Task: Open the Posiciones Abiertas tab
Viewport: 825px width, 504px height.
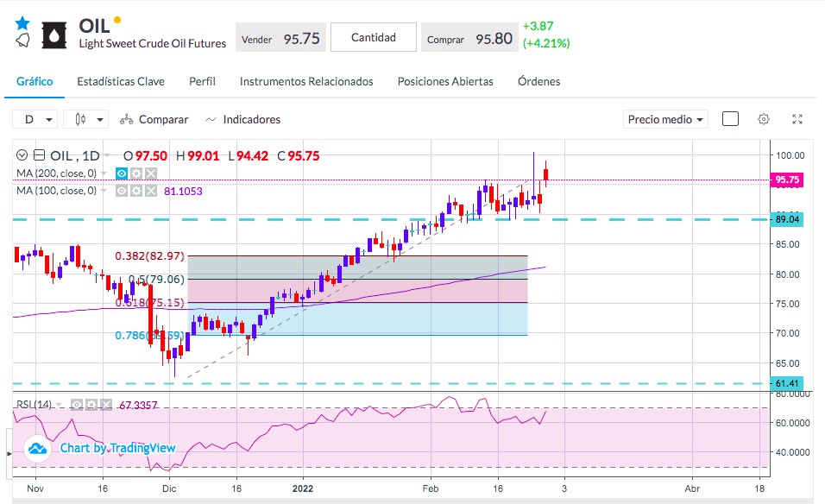Action: click(x=445, y=81)
